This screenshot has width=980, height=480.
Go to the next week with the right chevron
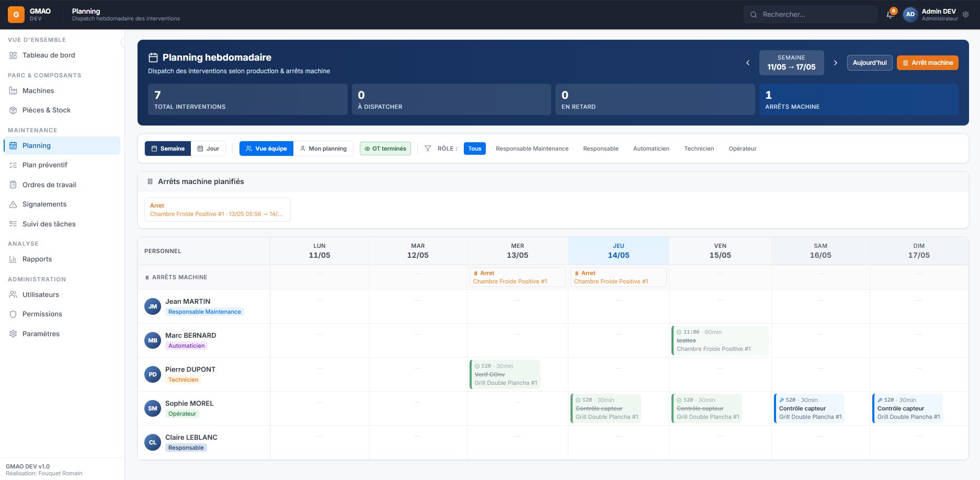coord(836,63)
